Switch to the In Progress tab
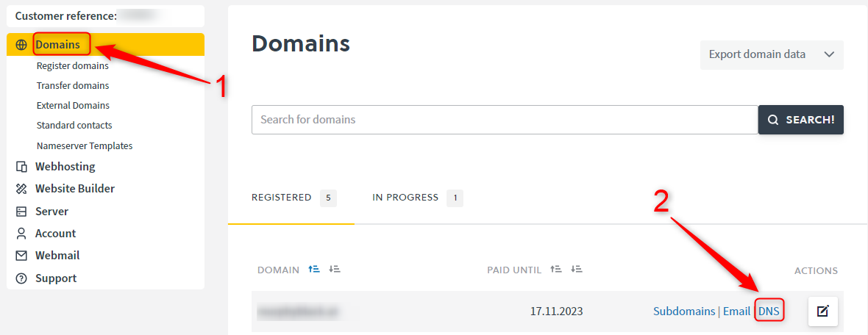 pyautogui.click(x=417, y=198)
